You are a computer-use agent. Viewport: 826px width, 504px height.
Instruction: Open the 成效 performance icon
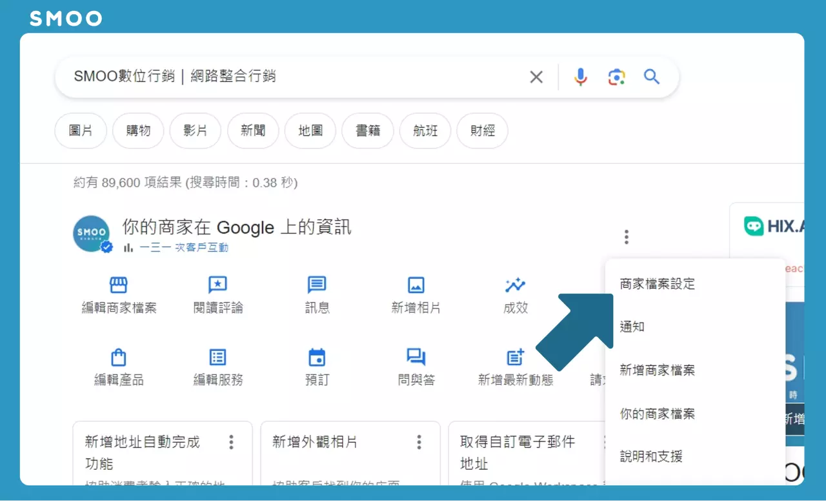tap(515, 285)
